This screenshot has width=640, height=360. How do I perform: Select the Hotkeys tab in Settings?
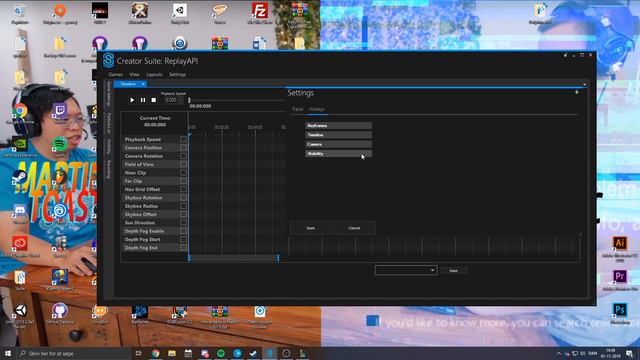click(317, 109)
